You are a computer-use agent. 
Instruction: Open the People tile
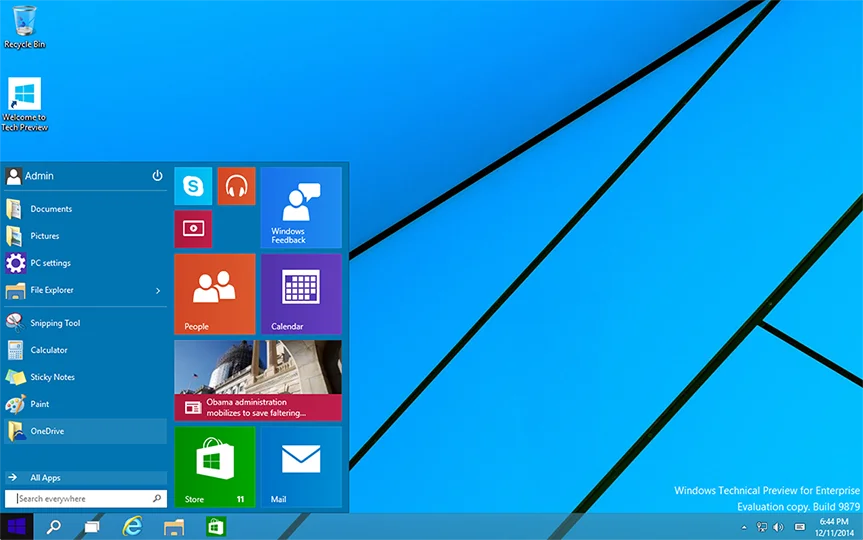tap(215, 294)
